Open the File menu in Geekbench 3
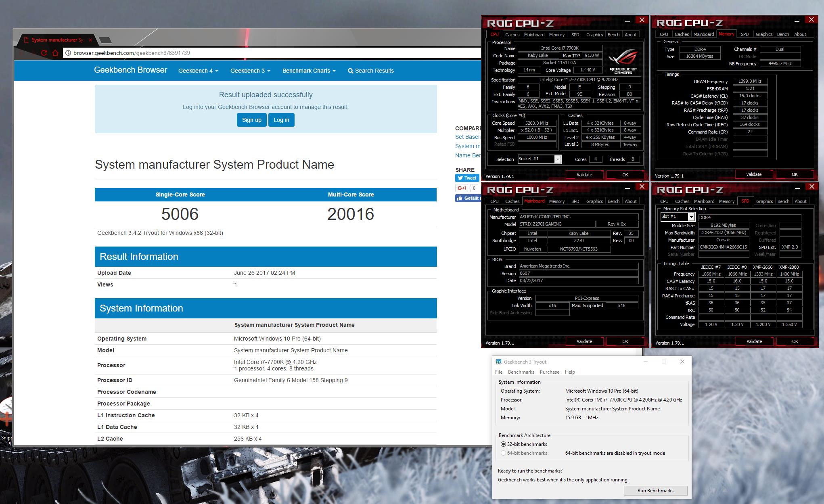 coord(499,372)
